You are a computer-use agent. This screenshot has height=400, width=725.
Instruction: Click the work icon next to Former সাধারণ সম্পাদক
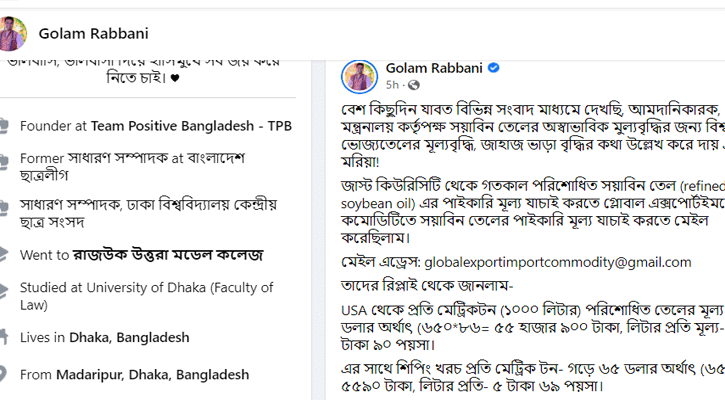pos(5,159)
